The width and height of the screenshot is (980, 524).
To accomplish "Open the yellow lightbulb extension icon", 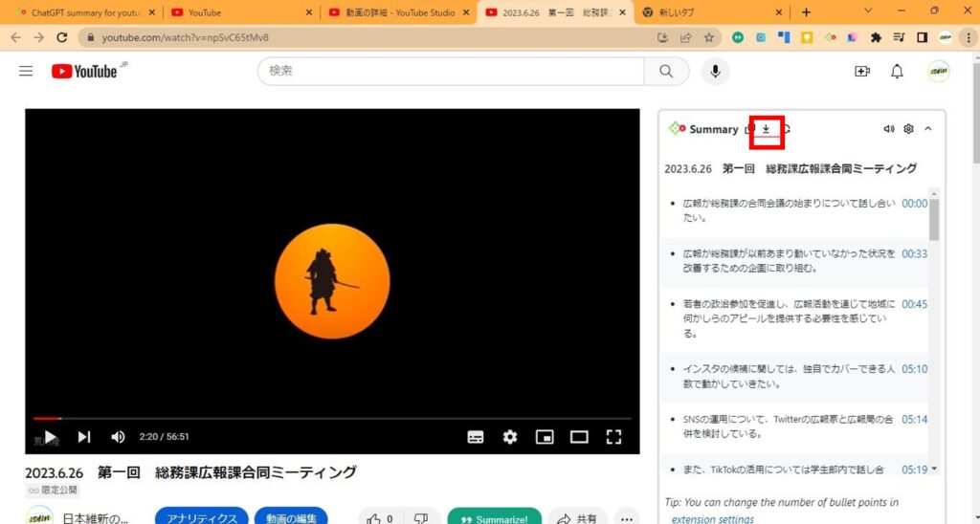I will click(807, 37).
